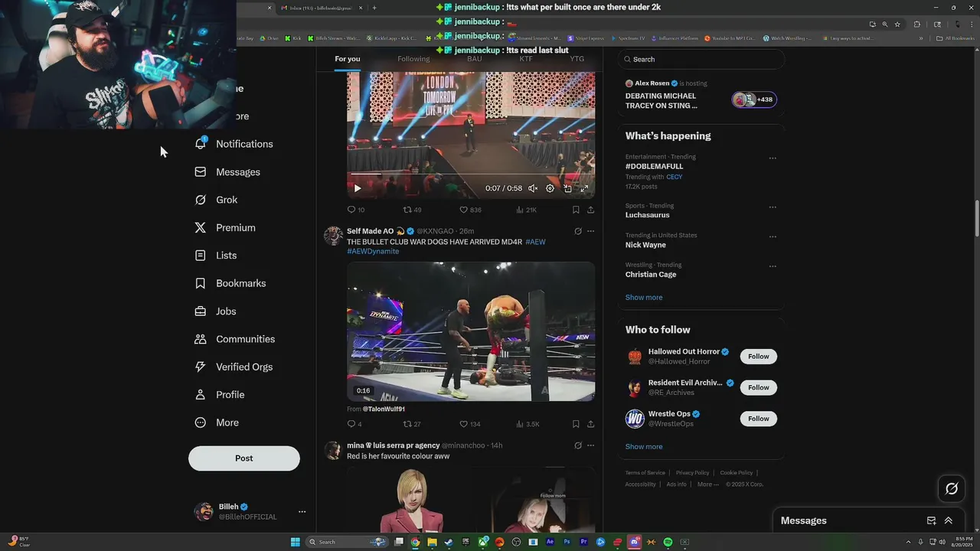
Task: Open the YTG timeline tab
Action: (577, 59)
